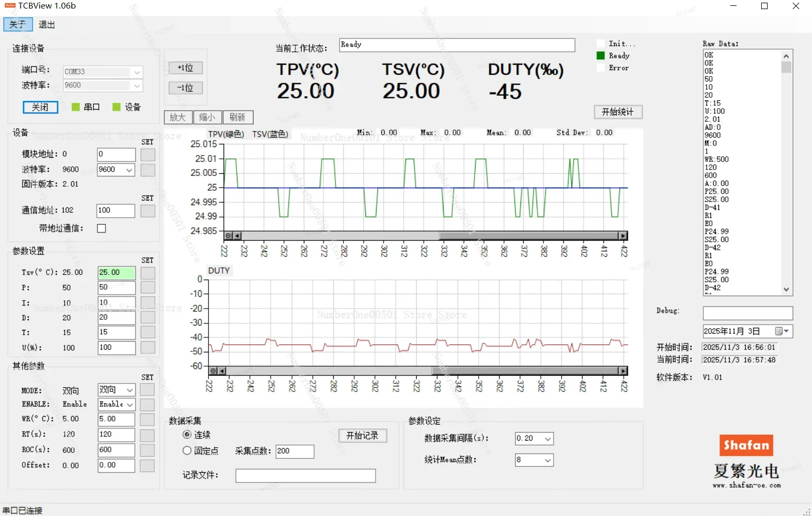The height and width of the screenshot is (516, 812).
Task: Enable the 带地址通信 checkbox
Action: 102,228
